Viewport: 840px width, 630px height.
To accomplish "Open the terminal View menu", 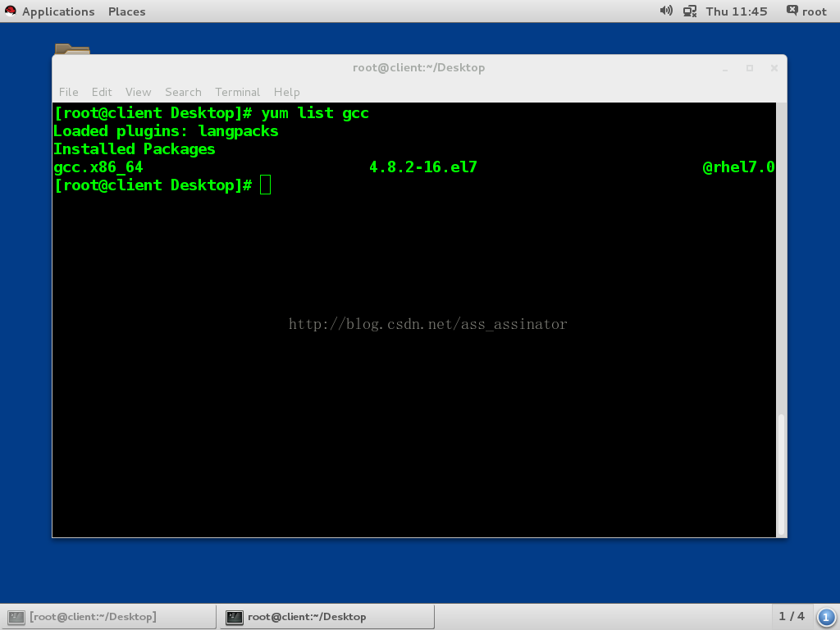I will pos(138,92).
